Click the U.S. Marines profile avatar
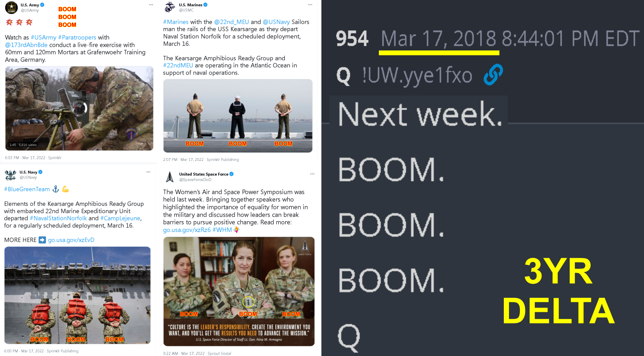This screenshot has height=356, width=644. 170,7
